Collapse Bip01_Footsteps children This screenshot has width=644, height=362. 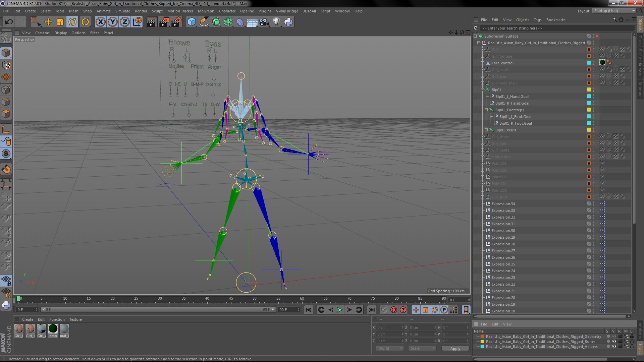coord(486,110)
